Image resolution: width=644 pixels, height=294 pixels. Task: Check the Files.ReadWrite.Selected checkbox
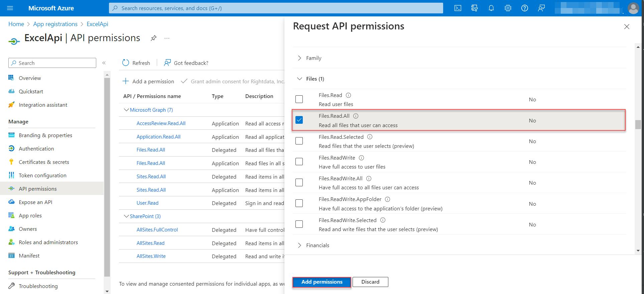(x=299, y=224)
